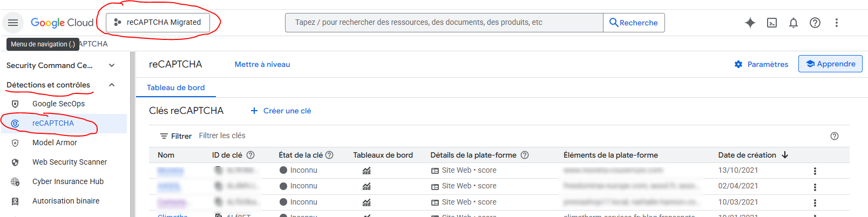
Task: Open the table help icon beside filter
Action: 835,136
